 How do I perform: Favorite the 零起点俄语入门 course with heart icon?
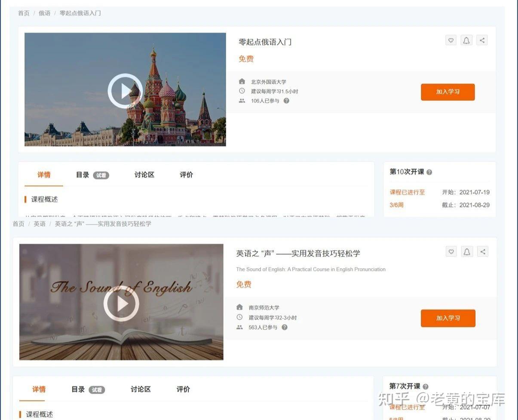tap(451, 40)
